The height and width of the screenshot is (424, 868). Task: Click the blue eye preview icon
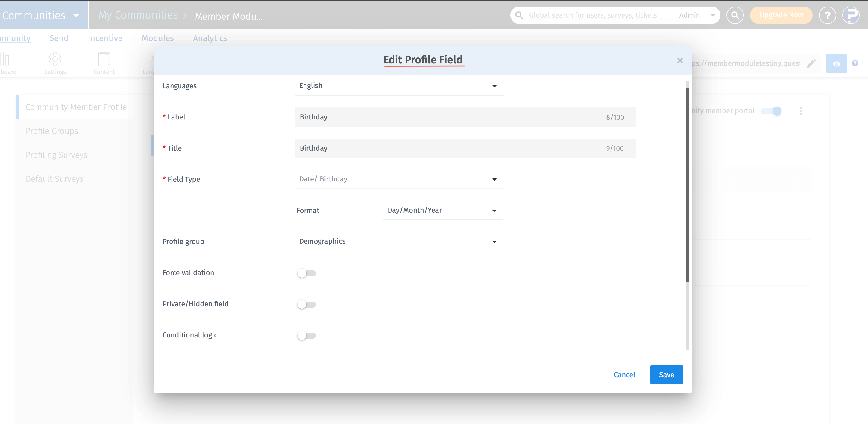tap(836, 64)
